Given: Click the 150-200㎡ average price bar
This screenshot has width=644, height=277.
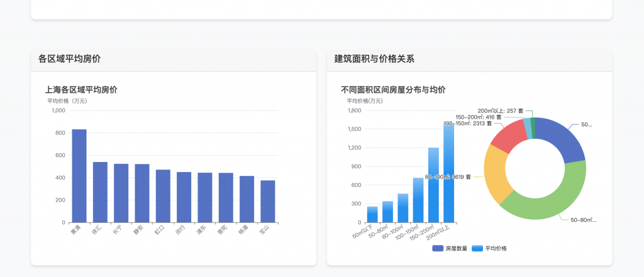Looking at the screenshot, I should pos(434,185).
